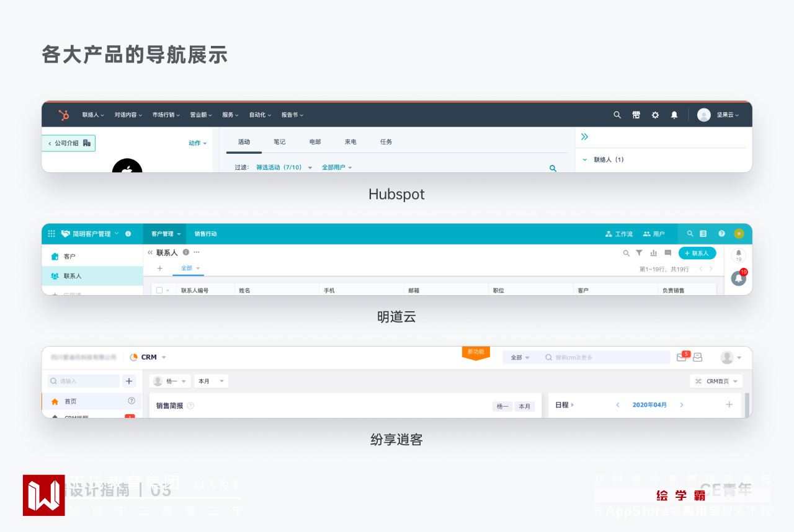The image size is (794, 532).
Task: Open the 明道云 help question icon
Action: pyautogui.click(x=721, y=234)
